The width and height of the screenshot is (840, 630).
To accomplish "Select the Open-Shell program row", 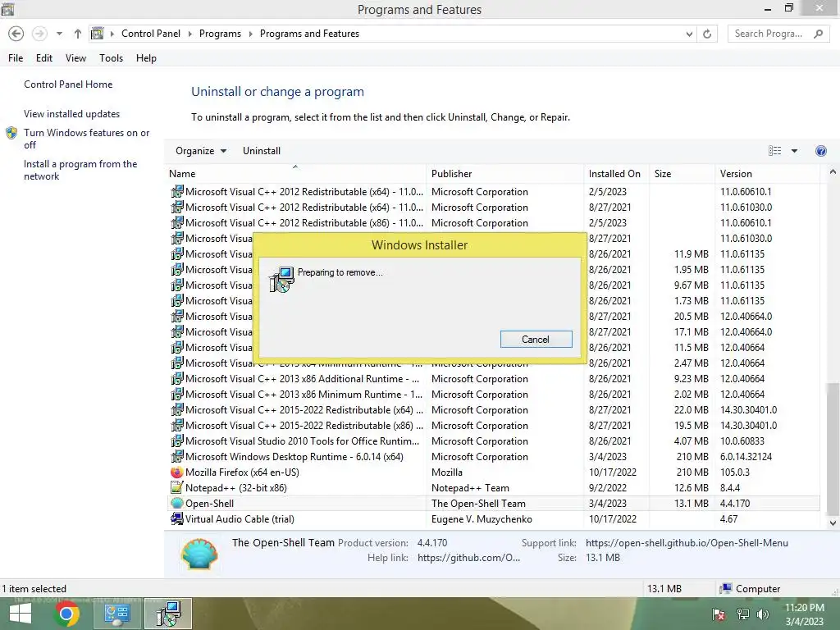I will pos(494,504).
